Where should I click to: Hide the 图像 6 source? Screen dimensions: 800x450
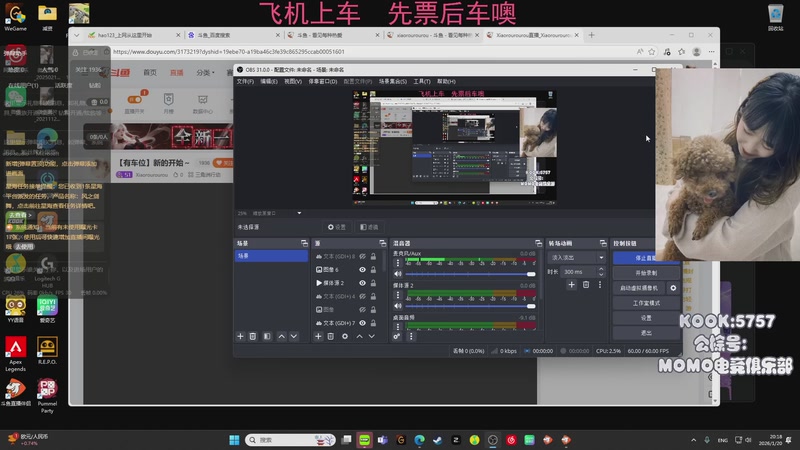(362, 269)
